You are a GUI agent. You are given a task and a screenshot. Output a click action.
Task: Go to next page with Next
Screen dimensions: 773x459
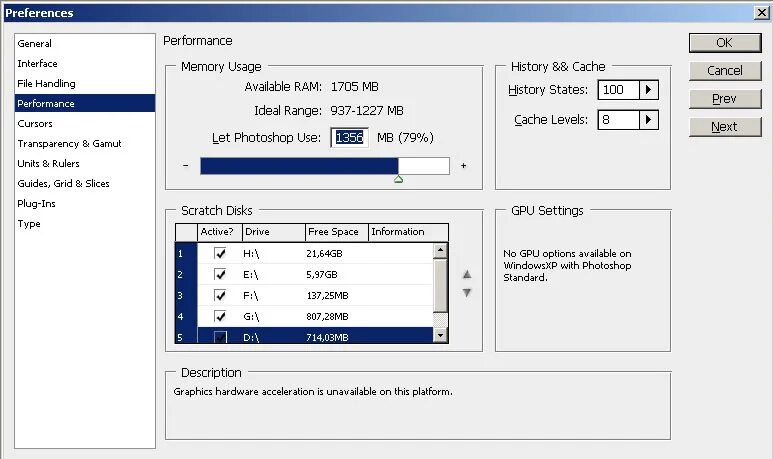[725, 127]
